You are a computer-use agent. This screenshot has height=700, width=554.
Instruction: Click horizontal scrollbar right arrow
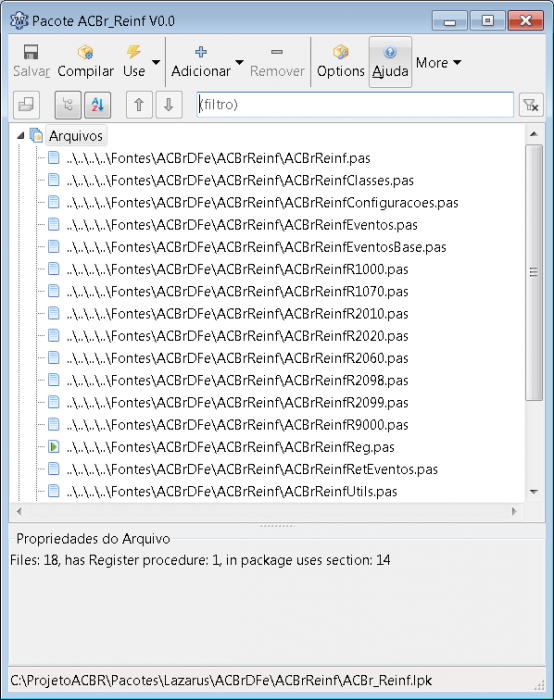(514, 511)
